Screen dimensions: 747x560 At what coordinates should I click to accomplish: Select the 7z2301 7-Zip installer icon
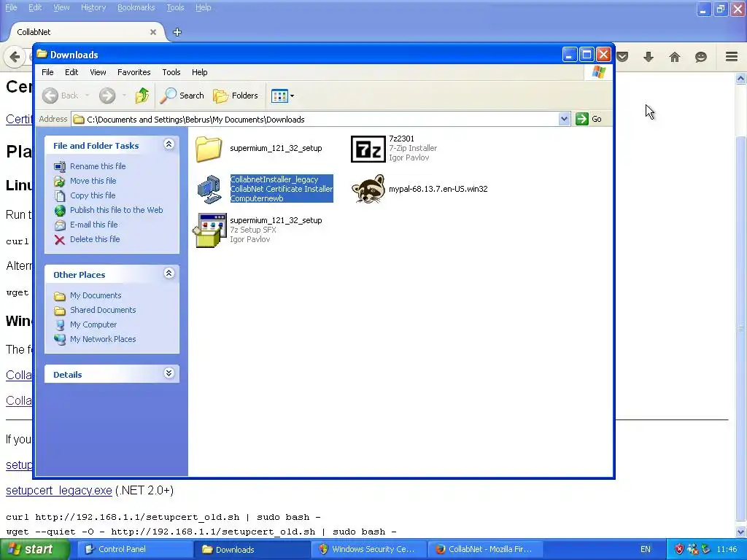click(x=368, y=149)
